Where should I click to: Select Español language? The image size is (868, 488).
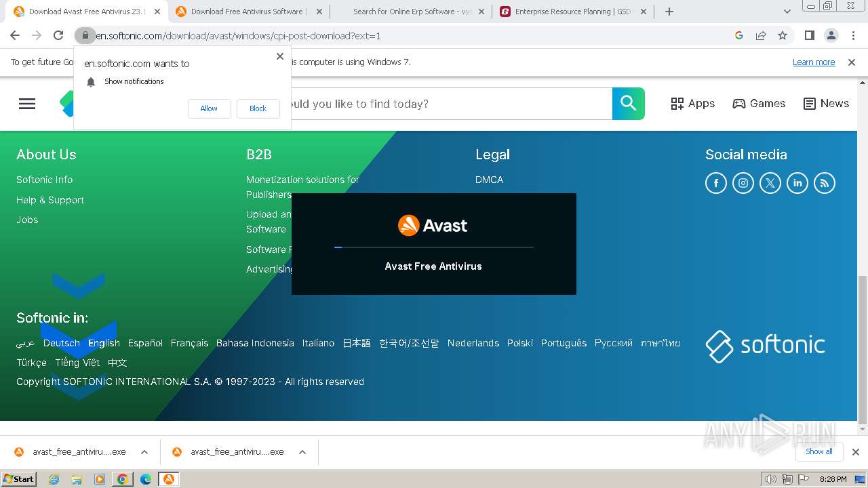click(x=145, y=343)
